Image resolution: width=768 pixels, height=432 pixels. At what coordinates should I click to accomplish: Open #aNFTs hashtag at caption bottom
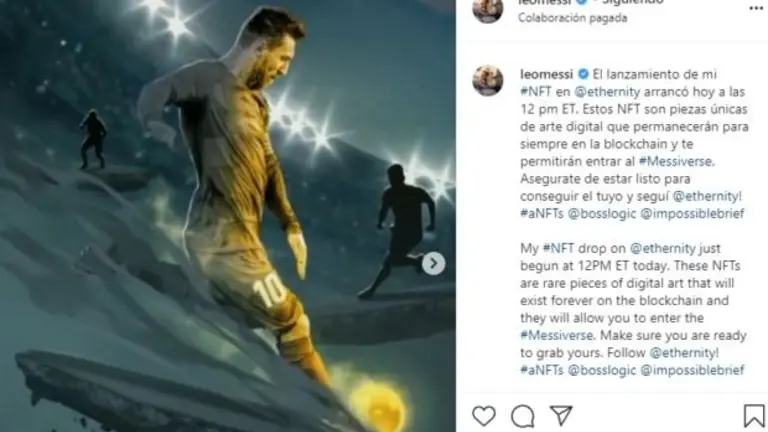tap(542, 370)
